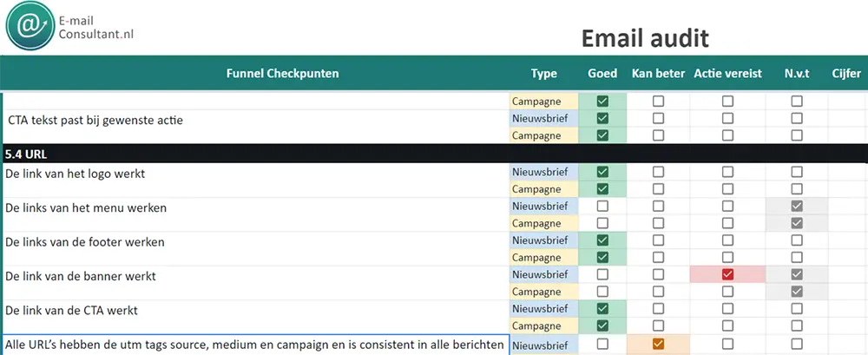Select the Funnel Checkpunten column header

coord(283,73)
